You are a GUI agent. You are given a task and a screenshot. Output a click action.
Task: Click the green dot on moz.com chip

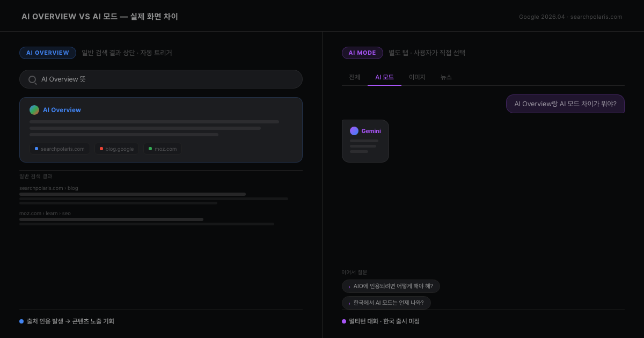(x=151, y=149)
